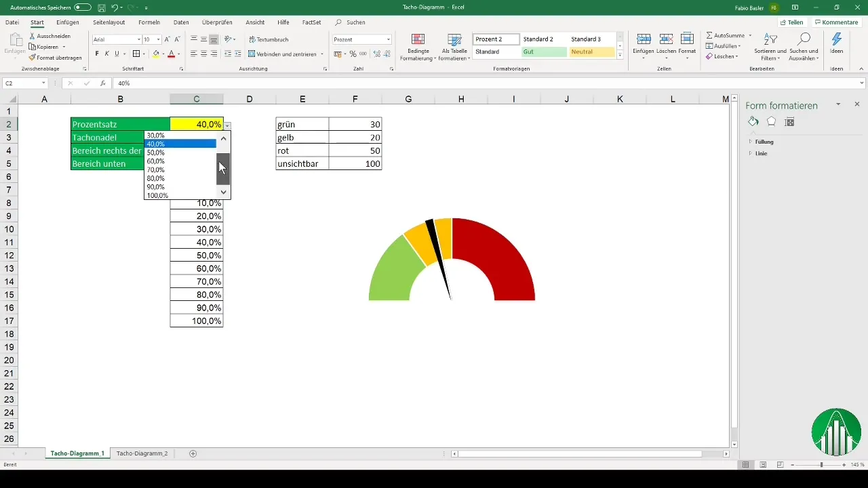Open the Fill & Line tab in Form formatieren
The width and height of the screenshot is (868, 488).
click(753, 121)
